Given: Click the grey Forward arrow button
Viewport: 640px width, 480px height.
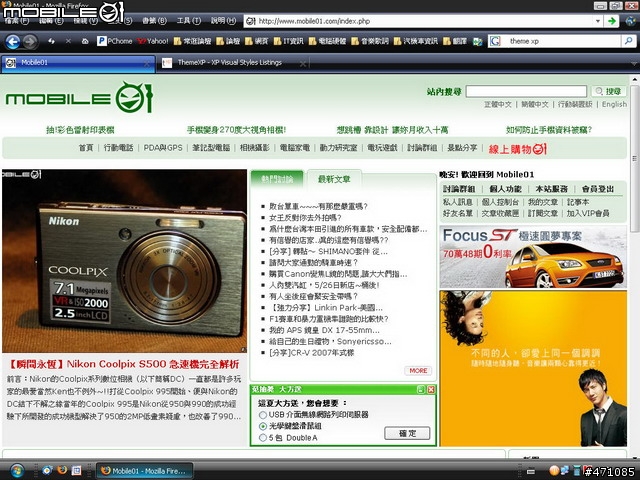Looking at the screenshot, I should [29, 42].
